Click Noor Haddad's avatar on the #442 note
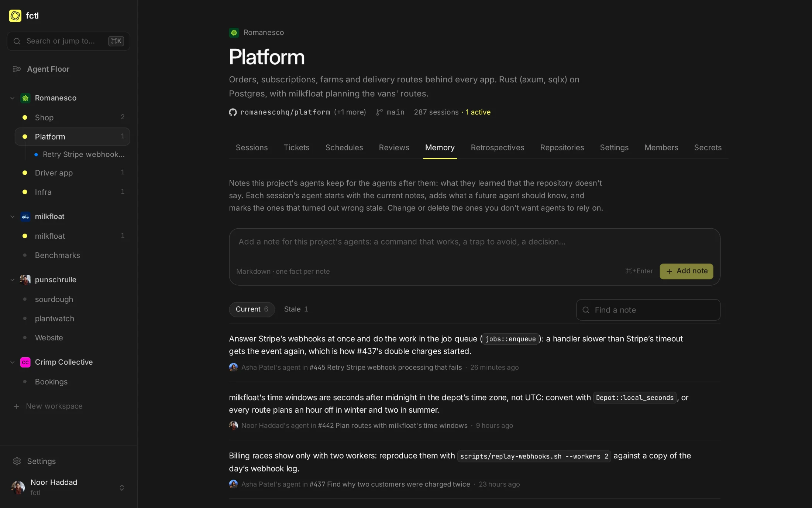 (233, 426)
